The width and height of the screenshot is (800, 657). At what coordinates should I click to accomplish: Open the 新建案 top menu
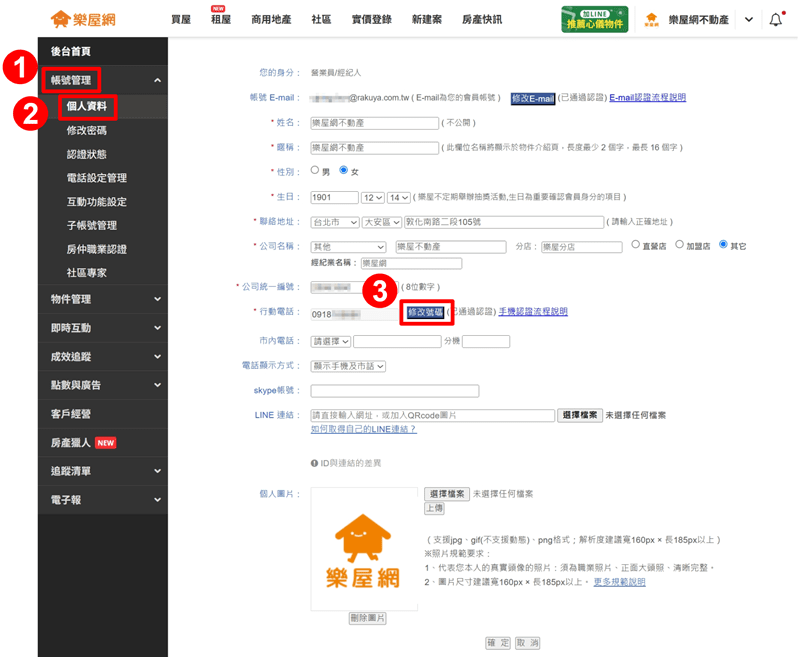427,20
